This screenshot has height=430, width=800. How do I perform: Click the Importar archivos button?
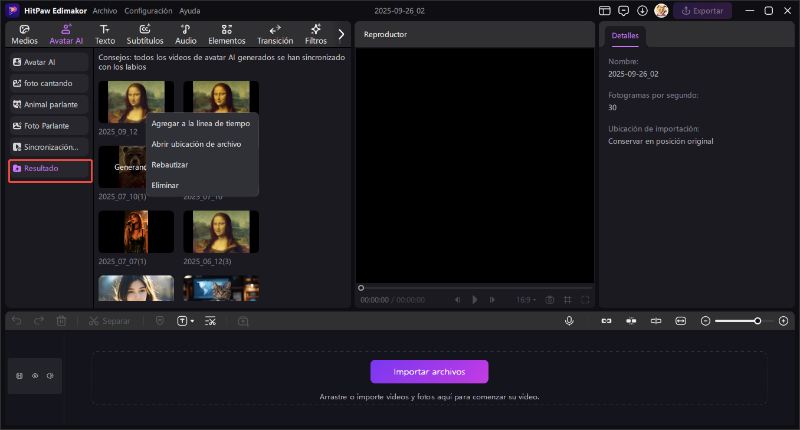(429, 372)
